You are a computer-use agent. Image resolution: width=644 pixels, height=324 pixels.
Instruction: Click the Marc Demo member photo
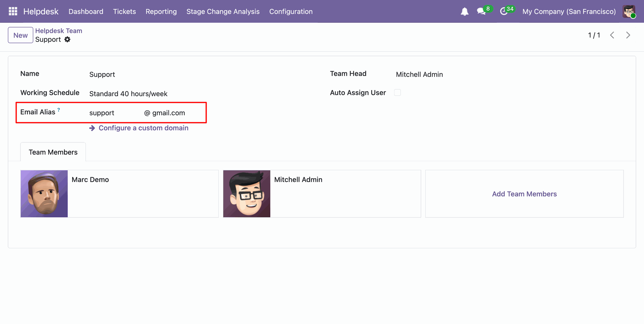tap(44, 194)
